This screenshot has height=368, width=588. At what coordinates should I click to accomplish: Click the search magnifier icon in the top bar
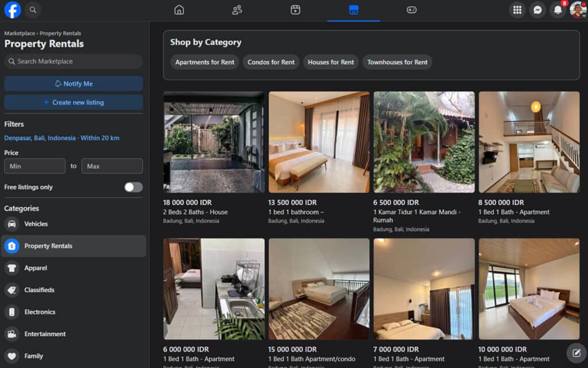click(33, 10)
